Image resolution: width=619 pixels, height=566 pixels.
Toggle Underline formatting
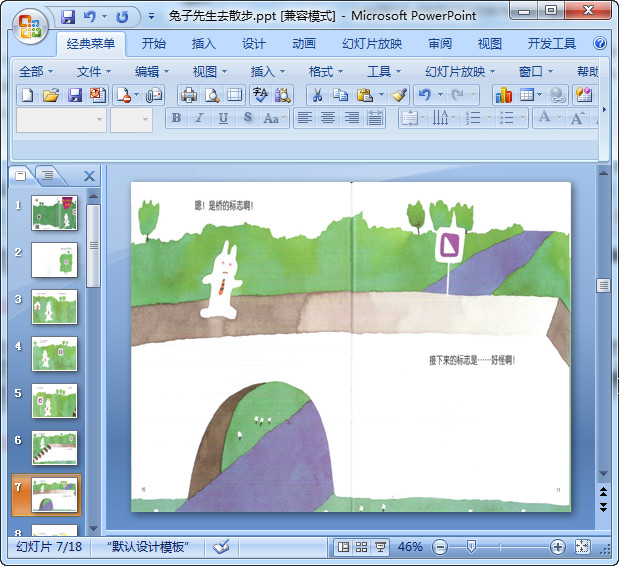coord(223,118)
